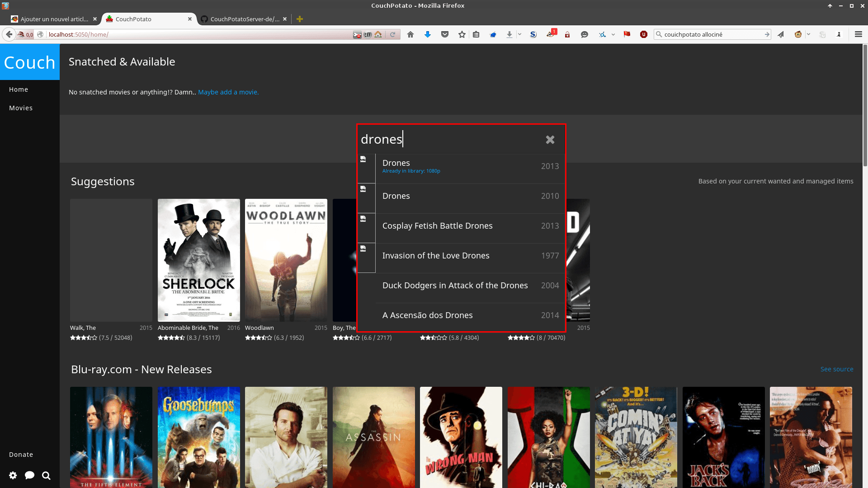
Task: Click the localhost URL address bar
Action: [199, 34]
